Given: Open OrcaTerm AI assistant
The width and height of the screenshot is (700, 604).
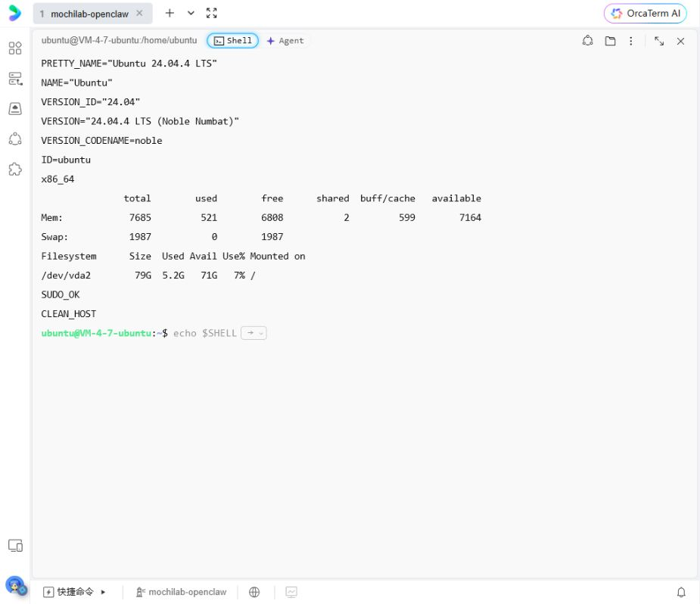Looking at the screenshot, I should (x=645, y=14).
